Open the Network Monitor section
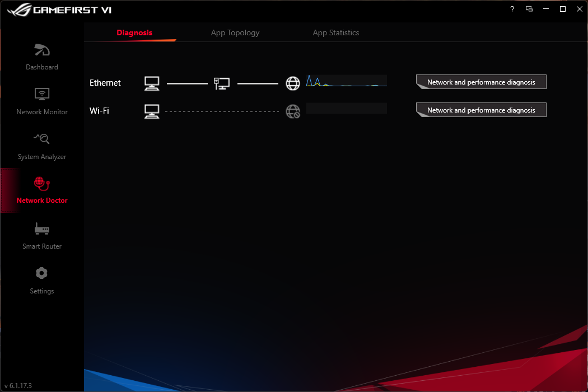The image size is (588, 392). (x=42, y=101)
